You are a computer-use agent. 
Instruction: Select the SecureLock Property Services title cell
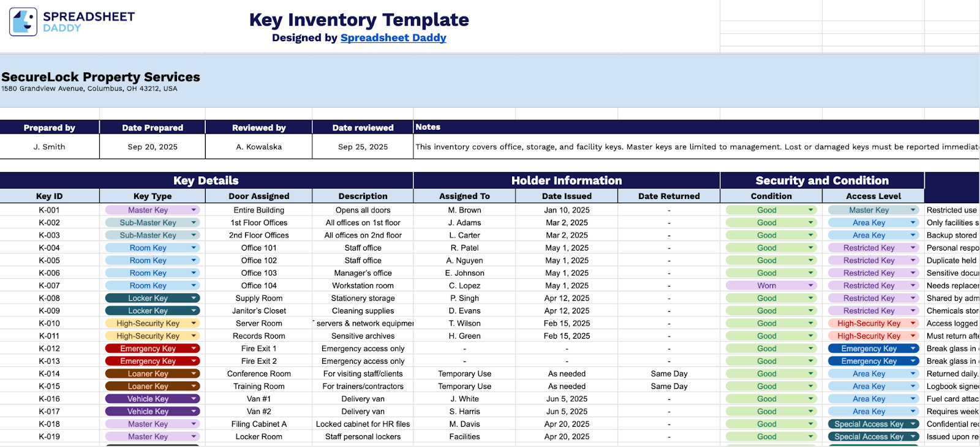100,77
